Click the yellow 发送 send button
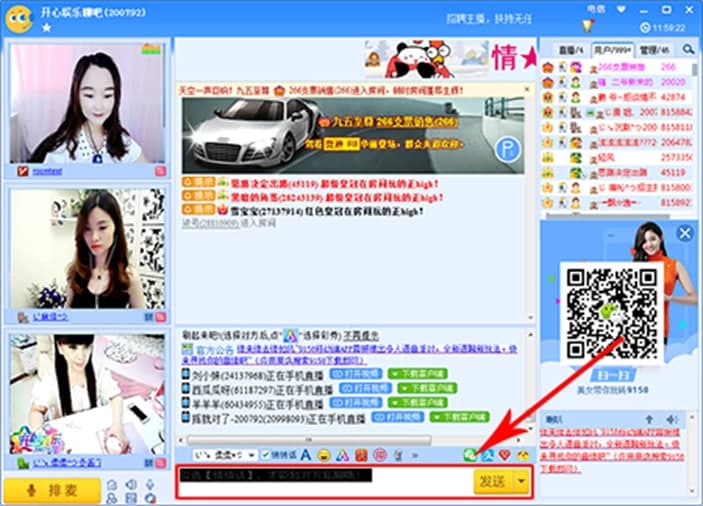Image resolution: width=703 pixels, height=506 pixels. click(x=493, y=481)
